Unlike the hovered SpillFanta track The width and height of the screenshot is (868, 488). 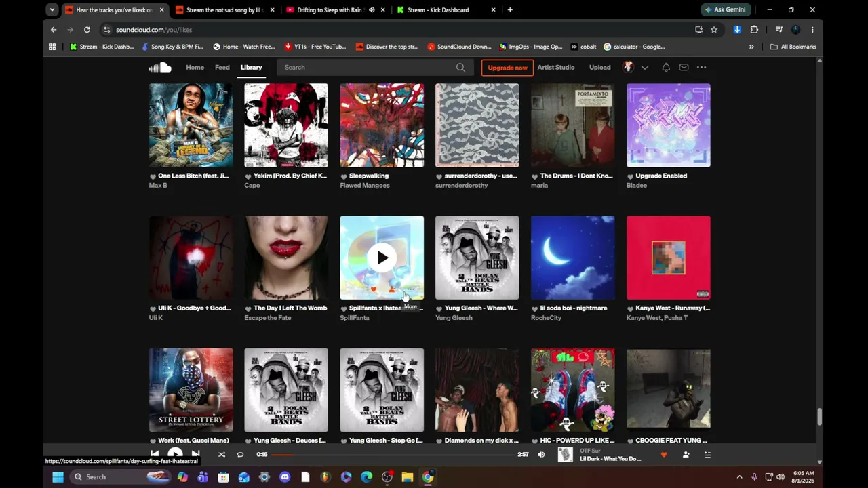click(373, 290)
